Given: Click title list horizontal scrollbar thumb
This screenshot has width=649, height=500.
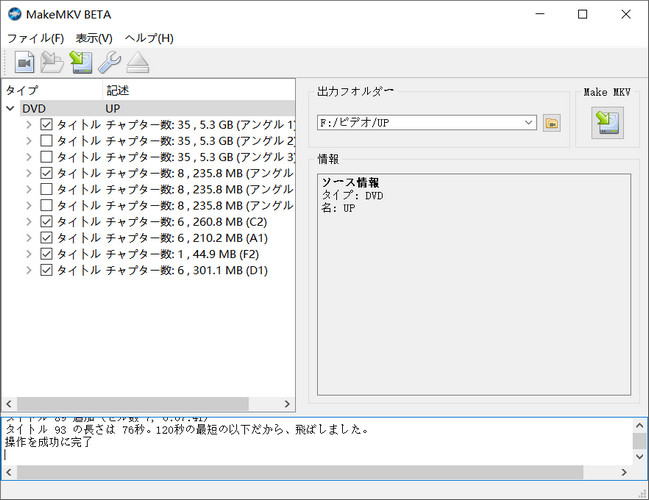Looking at the screenshot, I should [x=133, y=404].
